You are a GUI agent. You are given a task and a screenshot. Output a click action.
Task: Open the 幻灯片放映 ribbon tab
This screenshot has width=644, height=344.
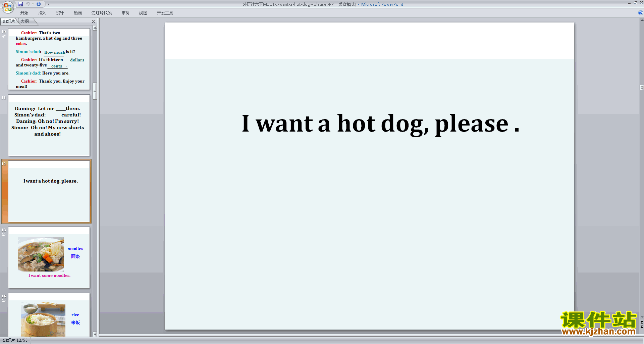click(x=101, y=13)
